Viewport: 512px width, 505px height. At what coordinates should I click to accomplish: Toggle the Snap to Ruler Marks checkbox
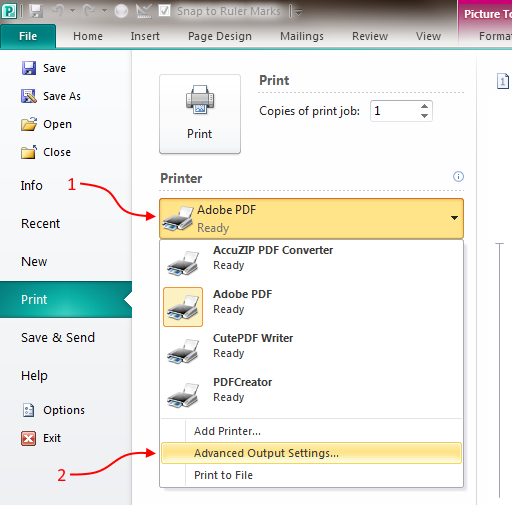tap(164, 11)
